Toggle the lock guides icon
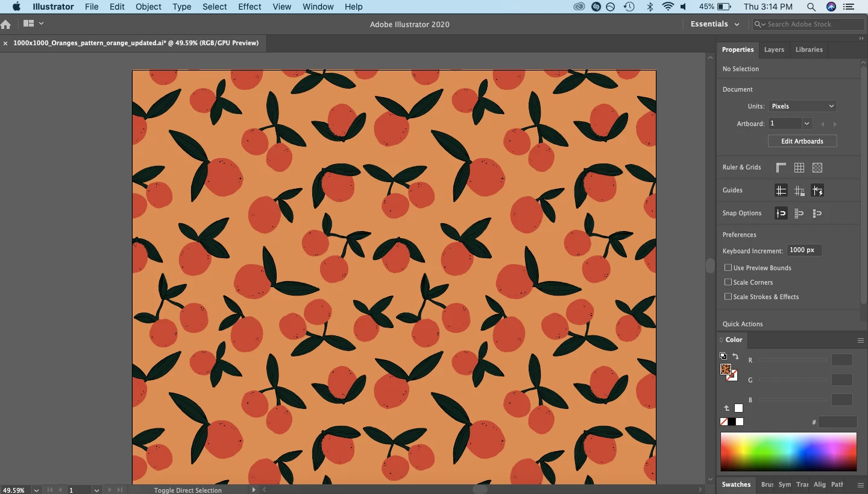 799,191
